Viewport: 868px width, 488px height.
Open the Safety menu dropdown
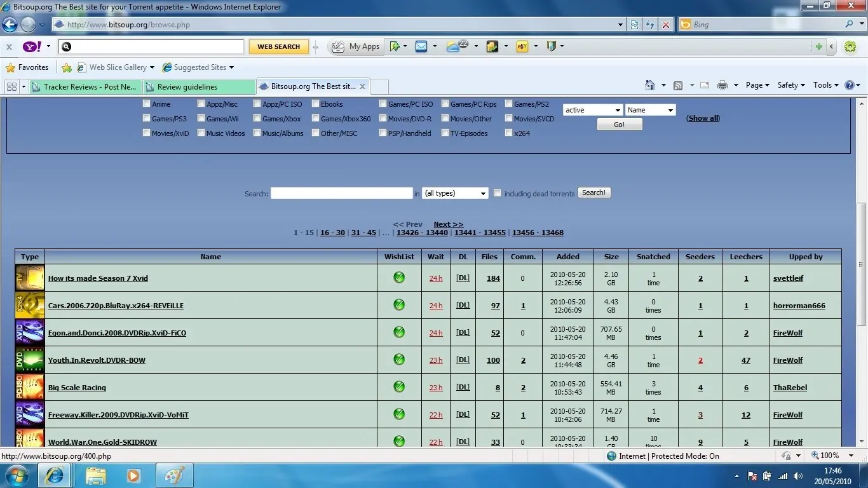pyautogui.click(x=791, y=85)
